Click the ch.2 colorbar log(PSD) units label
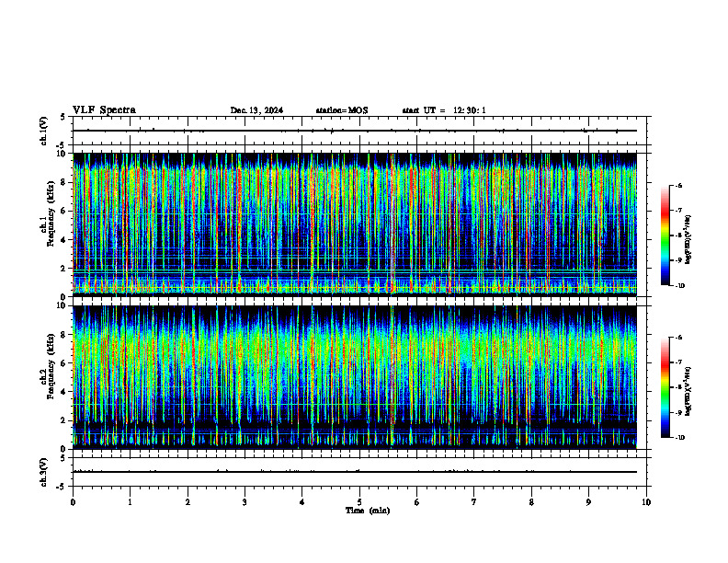 coord(688,392)
